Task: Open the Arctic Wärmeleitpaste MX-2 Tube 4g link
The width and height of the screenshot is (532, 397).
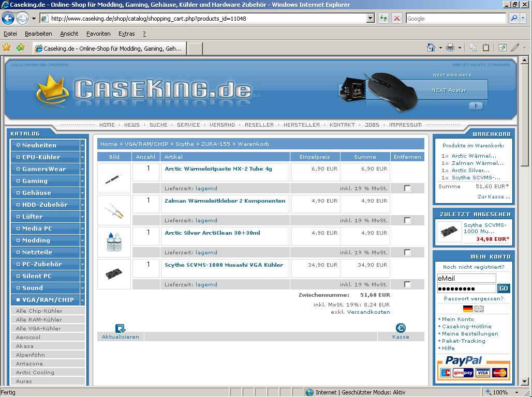Action: point(218,169)
